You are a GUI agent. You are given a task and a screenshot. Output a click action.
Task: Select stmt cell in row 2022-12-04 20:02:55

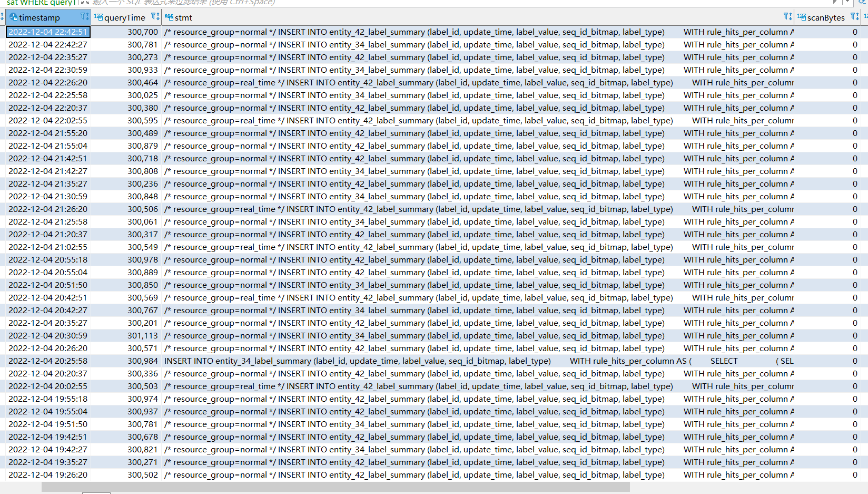pos(478,386)
